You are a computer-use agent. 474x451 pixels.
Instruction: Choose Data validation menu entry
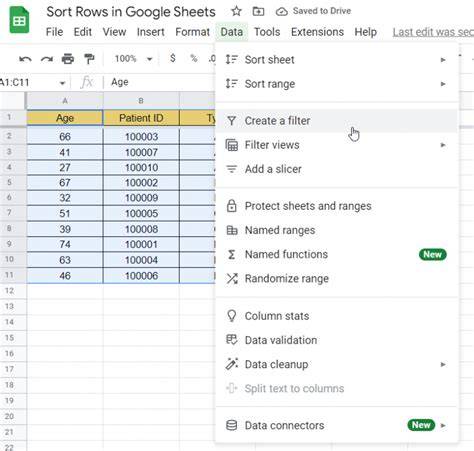[x=337, y=340]
